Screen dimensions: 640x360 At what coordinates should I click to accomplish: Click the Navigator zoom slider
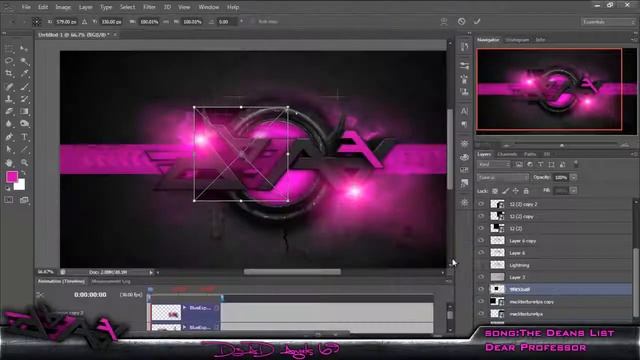(562, 145)
